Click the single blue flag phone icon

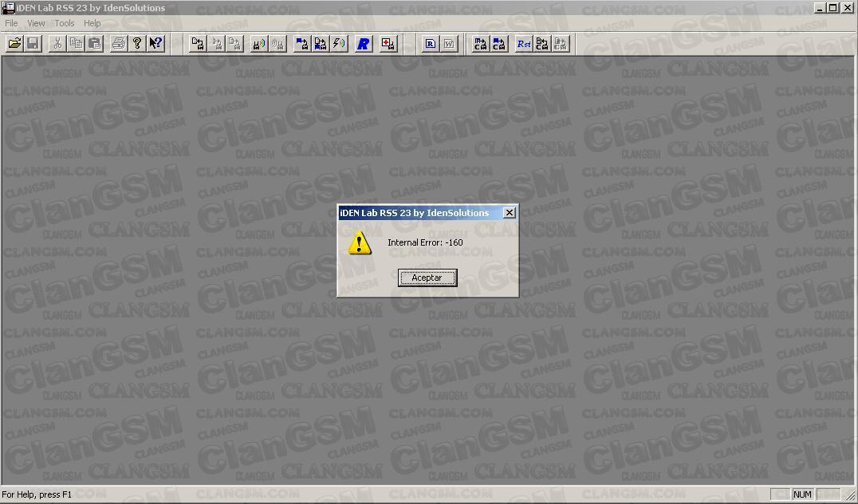[x=302, y=44]
